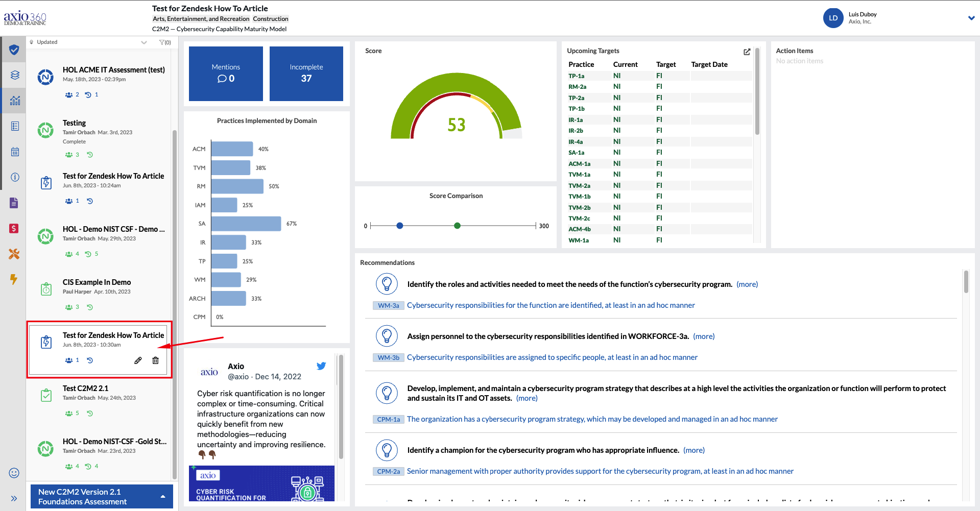Expand the Updated sort dropdown

pos(144,42)
